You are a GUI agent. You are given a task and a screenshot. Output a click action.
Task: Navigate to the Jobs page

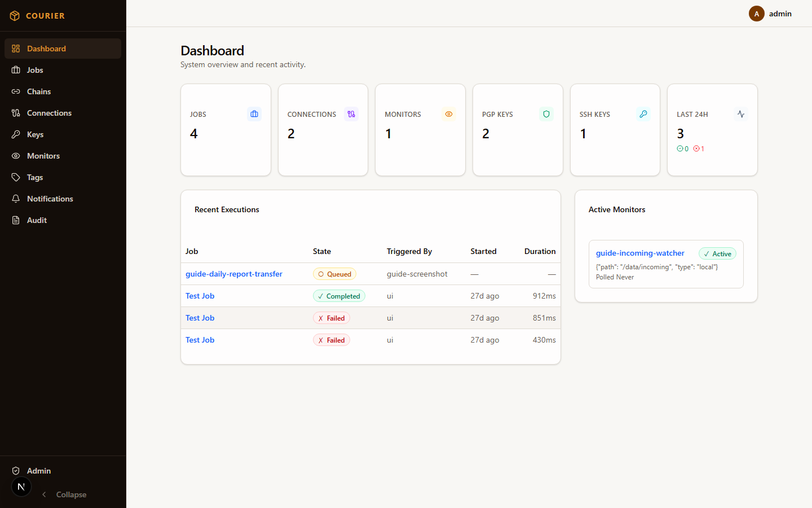35,70
